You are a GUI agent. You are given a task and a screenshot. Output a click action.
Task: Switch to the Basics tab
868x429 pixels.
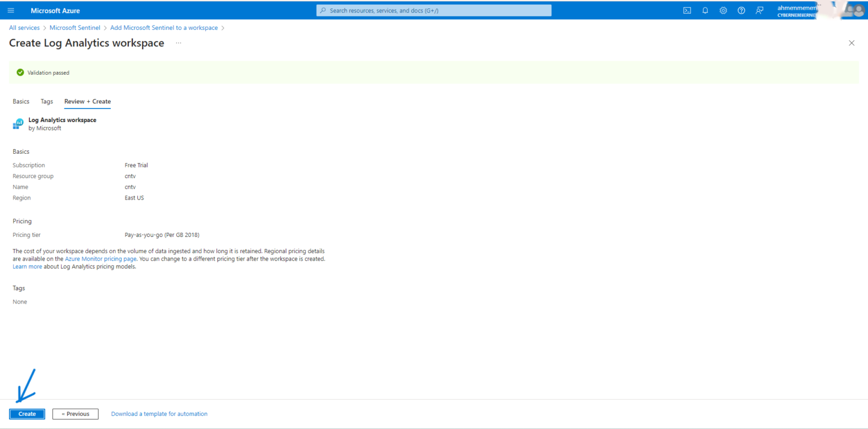click(21, 101)
